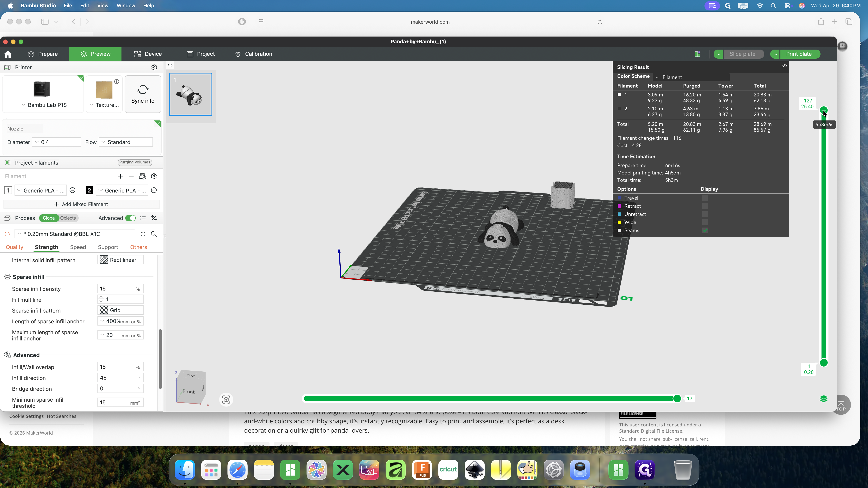Open Inkscape from the dock
The width and height of the screenshot is (868, 488).
coord(474,470)
